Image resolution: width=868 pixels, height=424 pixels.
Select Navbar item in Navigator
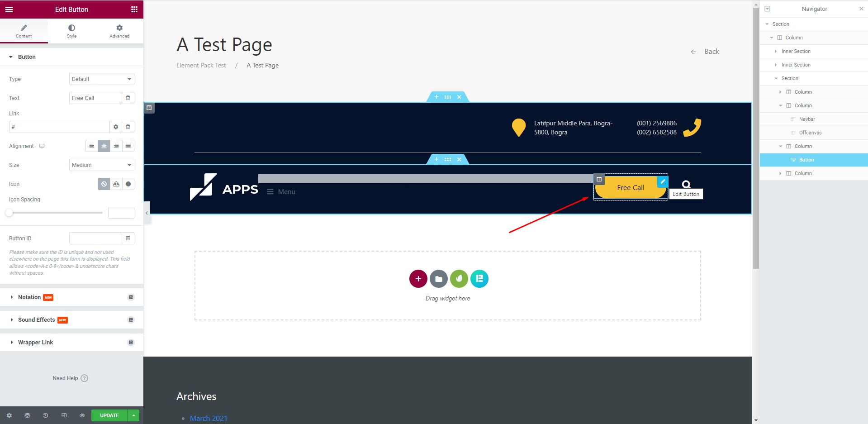[x=806, y=119]
